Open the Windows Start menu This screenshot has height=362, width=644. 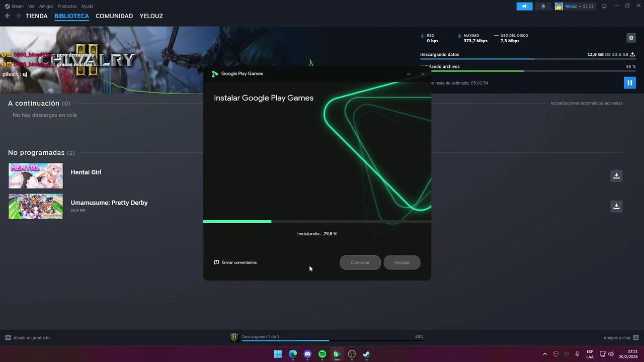click(278, 354)
